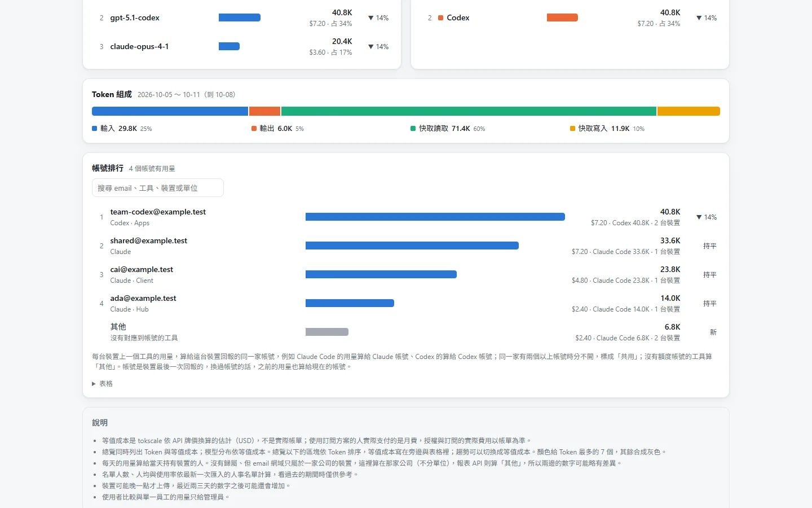Click the 快取寫入 legend yellow square
The width and height of the screenshot is (812, 508).
(x=573, y=129)
